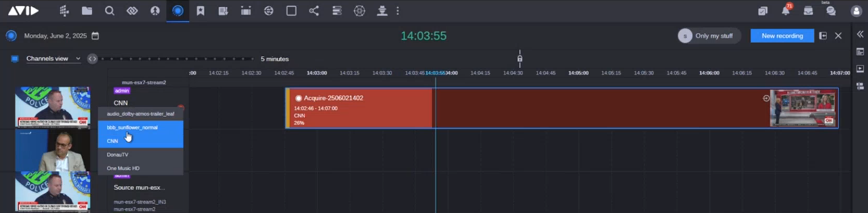The height and width of the screenshot is (213, 868).
Task: Open the film strip sequence app icon
Action: 246,10
